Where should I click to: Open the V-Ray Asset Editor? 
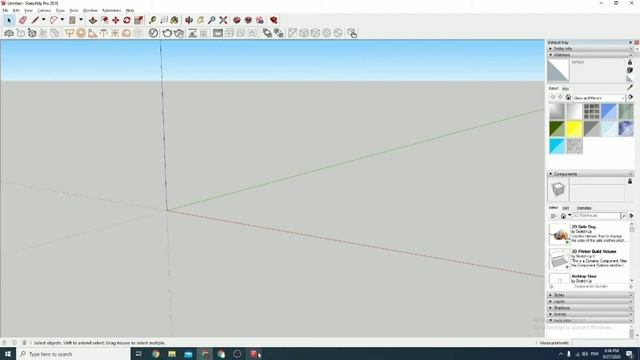[153, 33]
